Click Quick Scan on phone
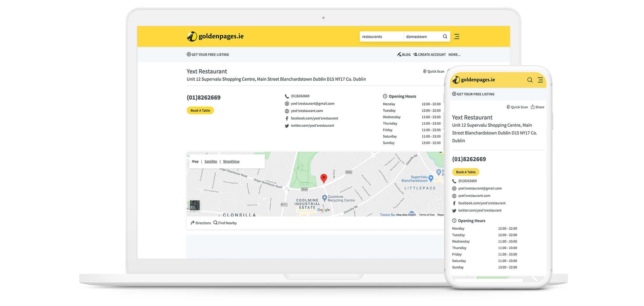Image resolution: width=644 pixels, height=306 pixels. tap(517, 107)
